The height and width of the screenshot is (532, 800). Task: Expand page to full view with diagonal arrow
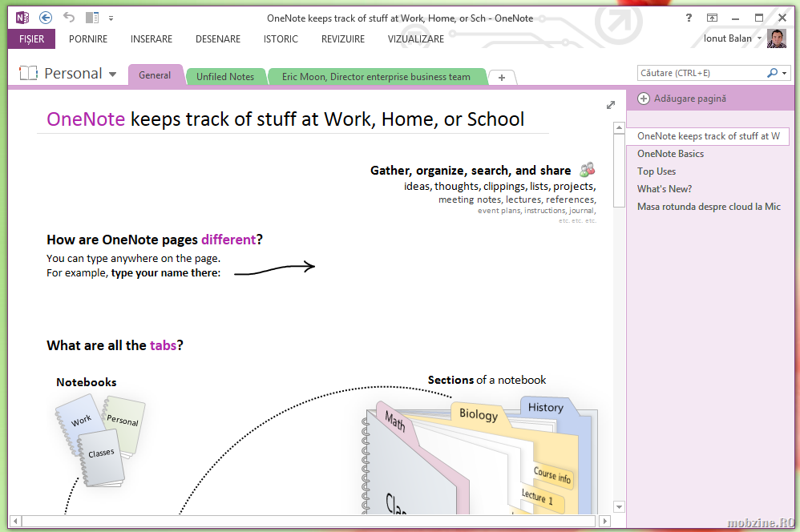(x=611, y=105)
